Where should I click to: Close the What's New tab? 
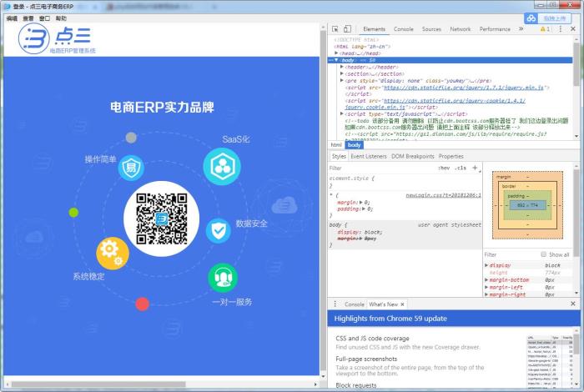(402, 304)
